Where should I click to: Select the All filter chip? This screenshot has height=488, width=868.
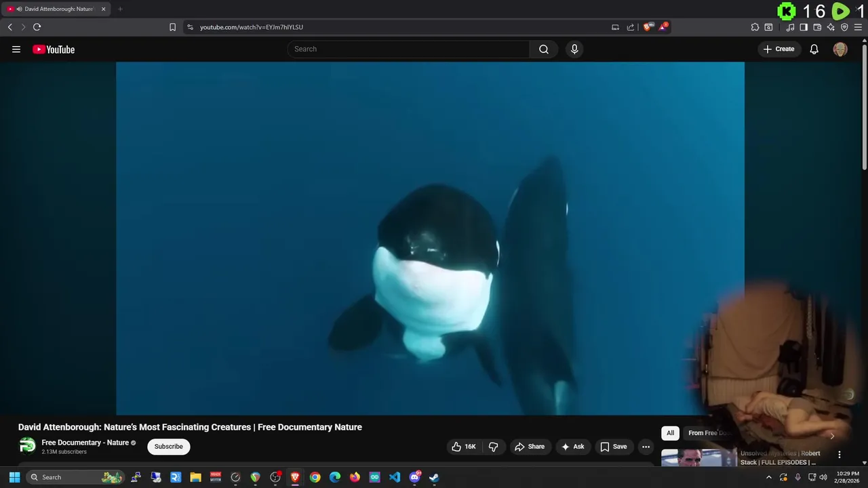670,433
